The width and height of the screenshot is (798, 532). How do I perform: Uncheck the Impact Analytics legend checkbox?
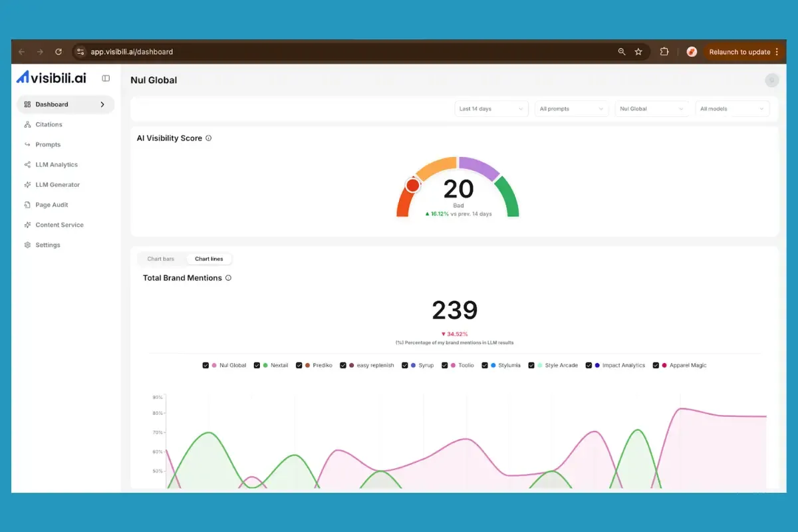[589, 365]
